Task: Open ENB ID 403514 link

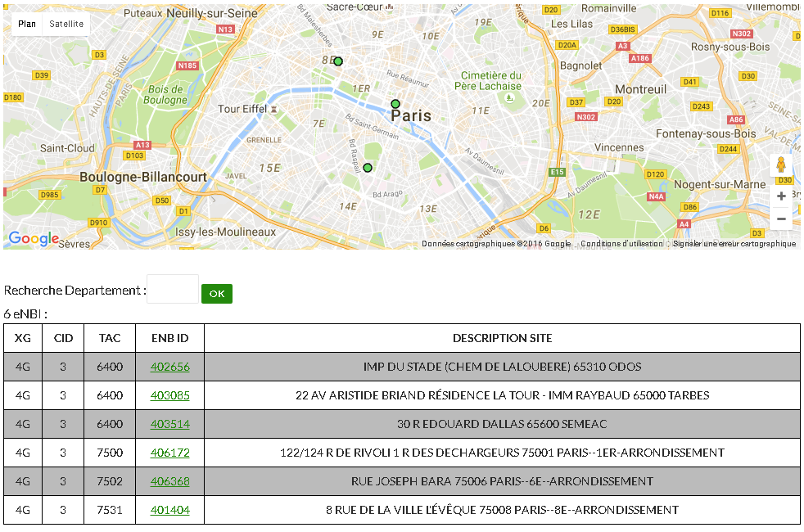Action: click(169, 424)
